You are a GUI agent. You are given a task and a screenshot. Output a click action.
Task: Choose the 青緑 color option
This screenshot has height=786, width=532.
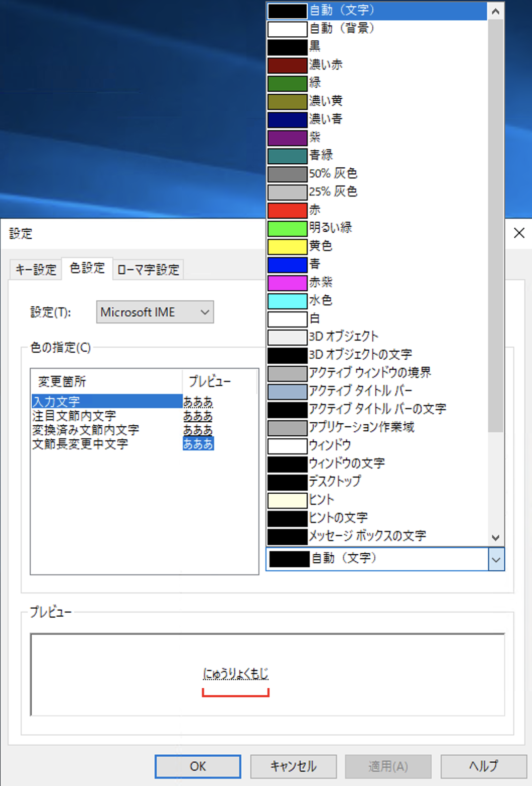click(x=377, y=156)
